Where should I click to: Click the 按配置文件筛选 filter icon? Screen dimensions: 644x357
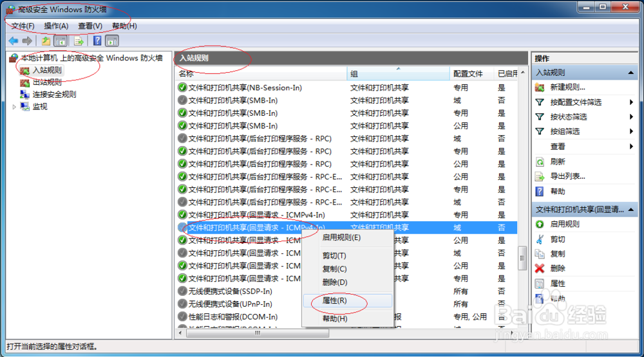click(540, 102)
